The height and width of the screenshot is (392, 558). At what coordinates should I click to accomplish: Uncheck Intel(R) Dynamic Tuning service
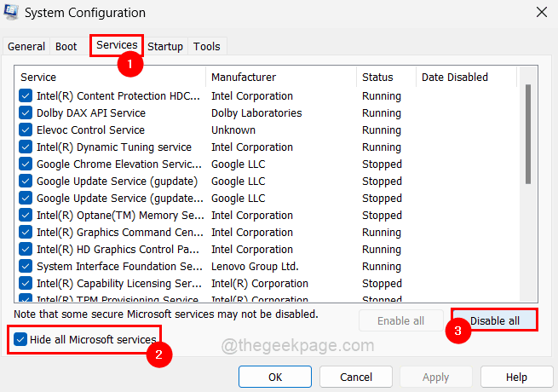tap(26, 147)
